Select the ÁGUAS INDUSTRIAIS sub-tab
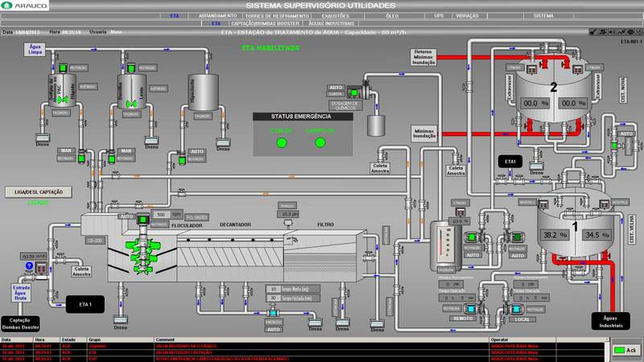Screen dimensions: 644x362 point(332,23)
